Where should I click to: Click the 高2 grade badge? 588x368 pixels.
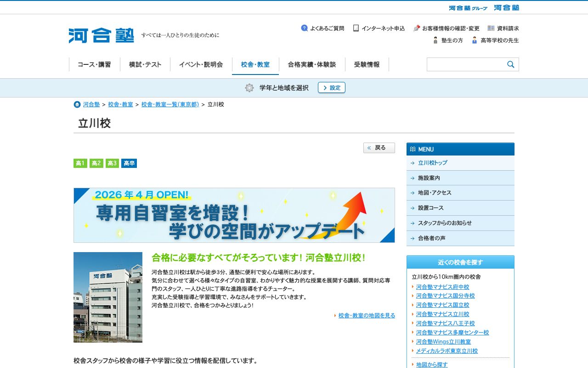coord(96,163)
